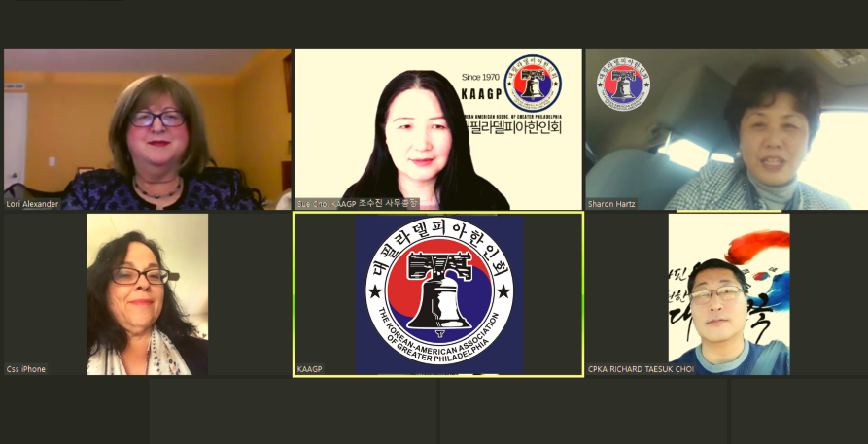Click the 'Sharon Hartz' name label

(611, 204)
